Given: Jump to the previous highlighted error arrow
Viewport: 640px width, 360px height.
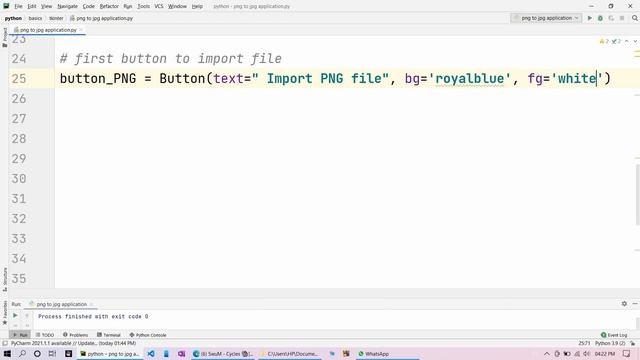Looking at the screenshot, I should (627, 41).
